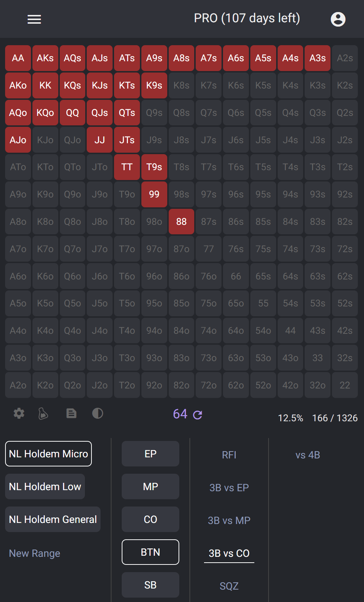Screen dimensions: 364x602
Task: Open range settings gear
Action: [x=19, y=413]
